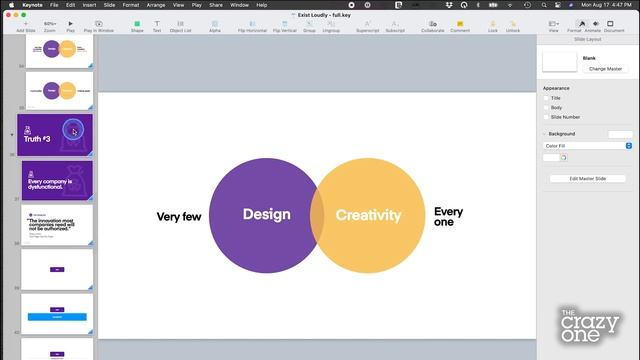Open the Collaborate toolbar icon
640x360 pixels.
coord(433,24)
